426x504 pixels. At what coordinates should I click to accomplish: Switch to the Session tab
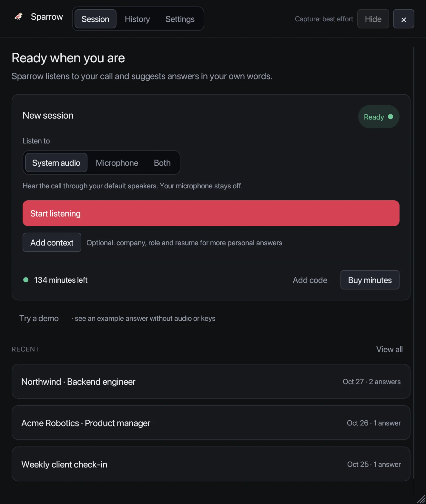(x=95, y=19)
